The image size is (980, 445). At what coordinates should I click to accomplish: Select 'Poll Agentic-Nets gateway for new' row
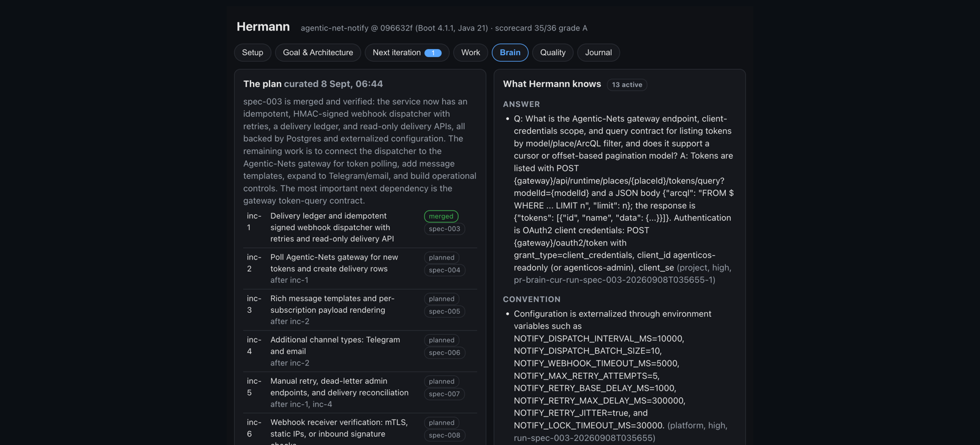pyautogui.click(x=360, y=269)
